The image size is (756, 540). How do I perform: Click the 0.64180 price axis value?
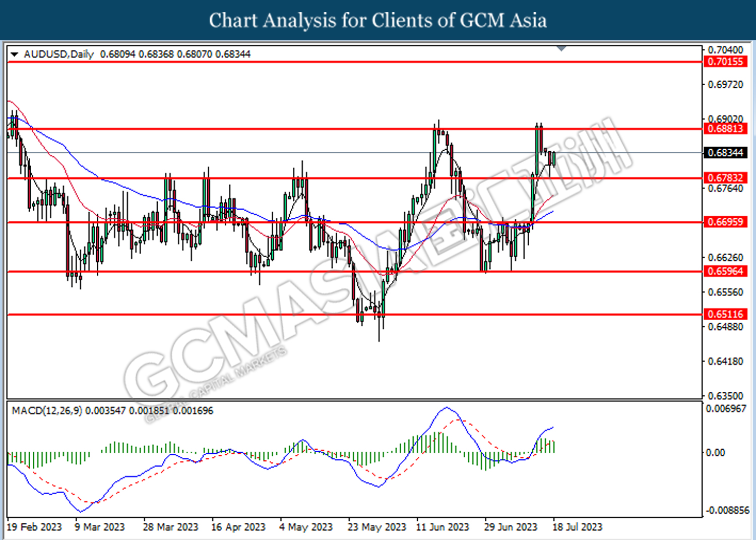[725, 362]
